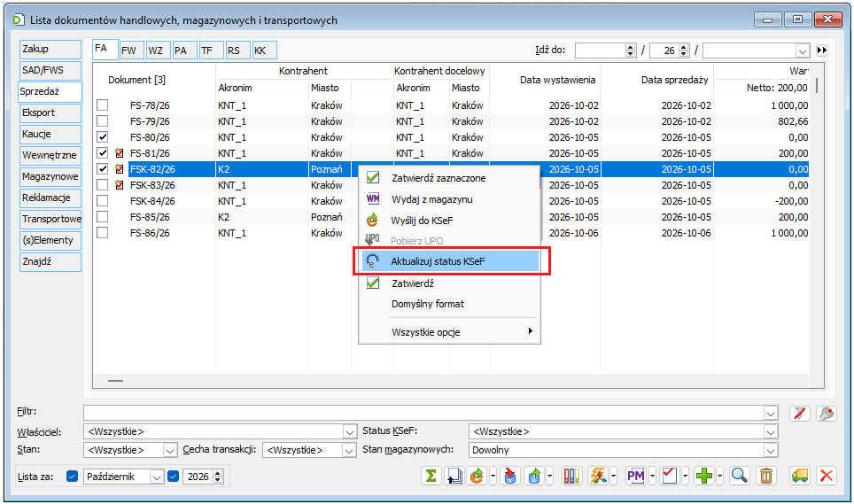Screen dimensions: 854x504
Task: Click the filter clear funnel icon
Action: [x=800, y=414]
